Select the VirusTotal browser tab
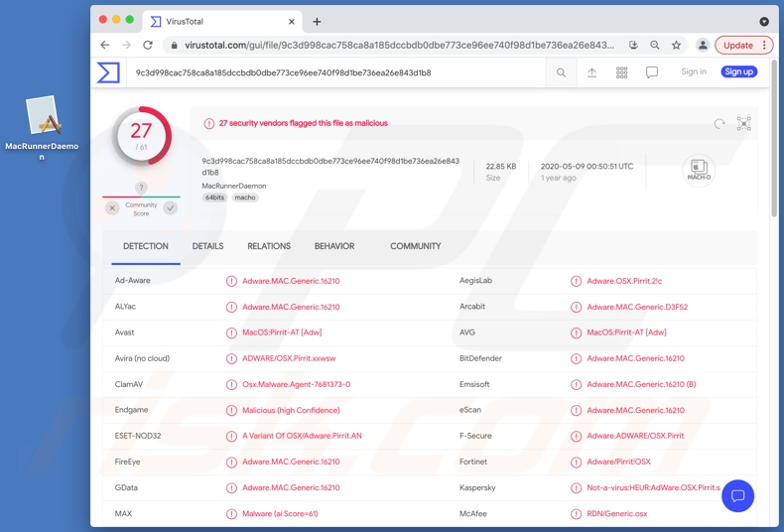Screen dimensions: 784x532 coord(222,22)
